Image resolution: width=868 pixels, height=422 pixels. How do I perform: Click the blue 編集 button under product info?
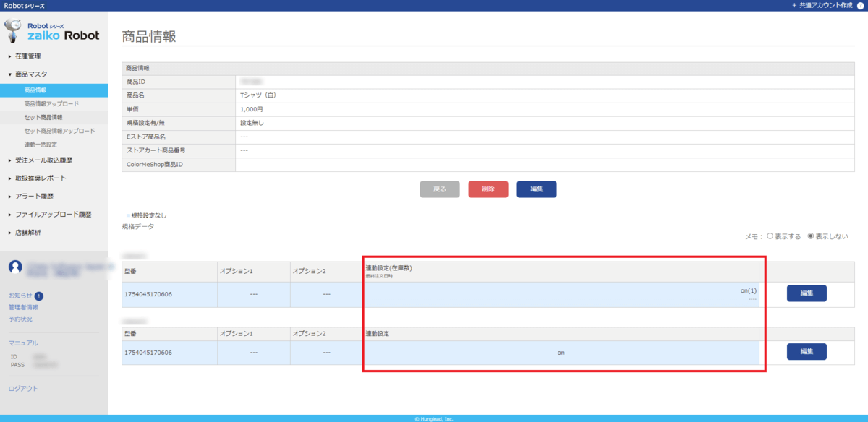point(537,189)
